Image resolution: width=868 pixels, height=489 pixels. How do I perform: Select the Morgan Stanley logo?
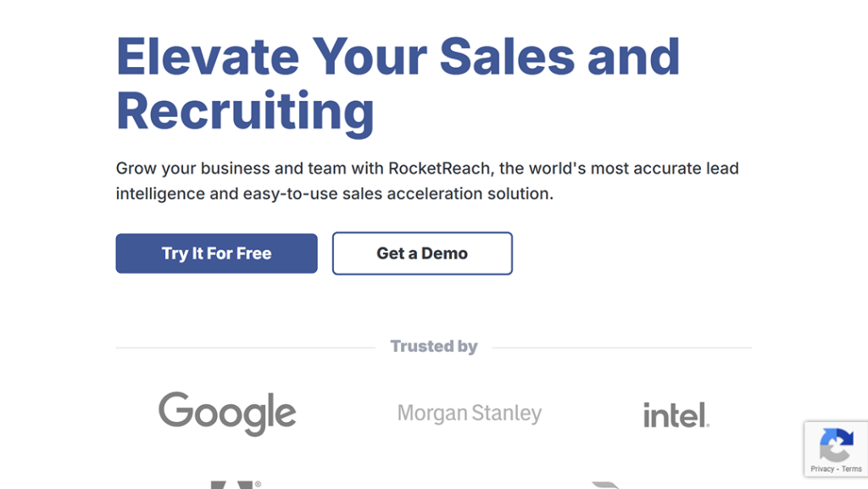(x=470, y=414)
